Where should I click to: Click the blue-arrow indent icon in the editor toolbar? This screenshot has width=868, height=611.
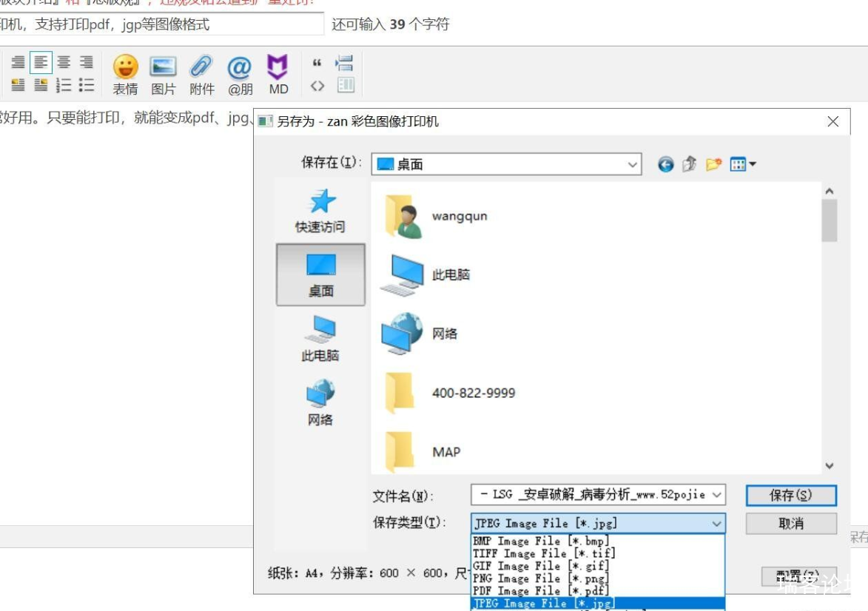click(x=344, y=63)
